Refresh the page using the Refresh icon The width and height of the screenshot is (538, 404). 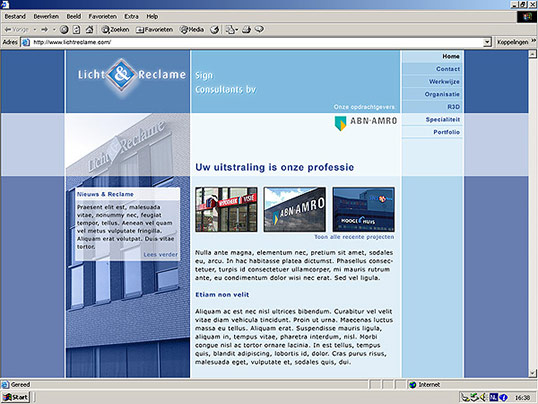[x=77, y=30]
